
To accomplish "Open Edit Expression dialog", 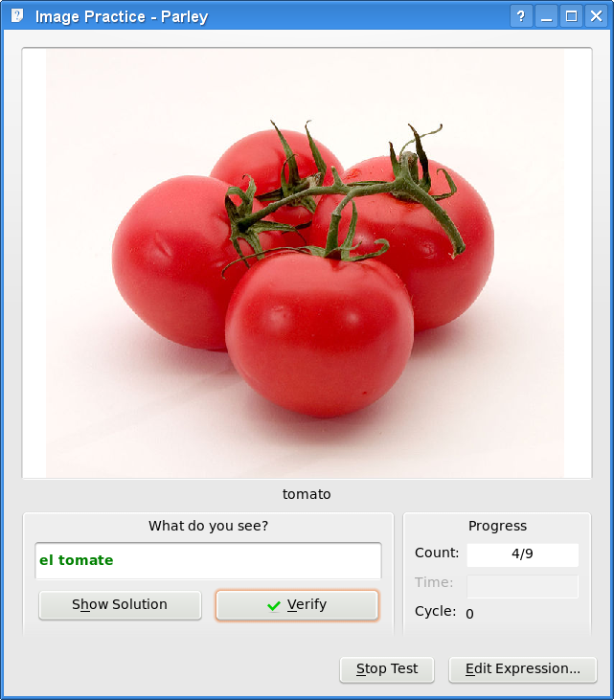I will pos(523,669).
